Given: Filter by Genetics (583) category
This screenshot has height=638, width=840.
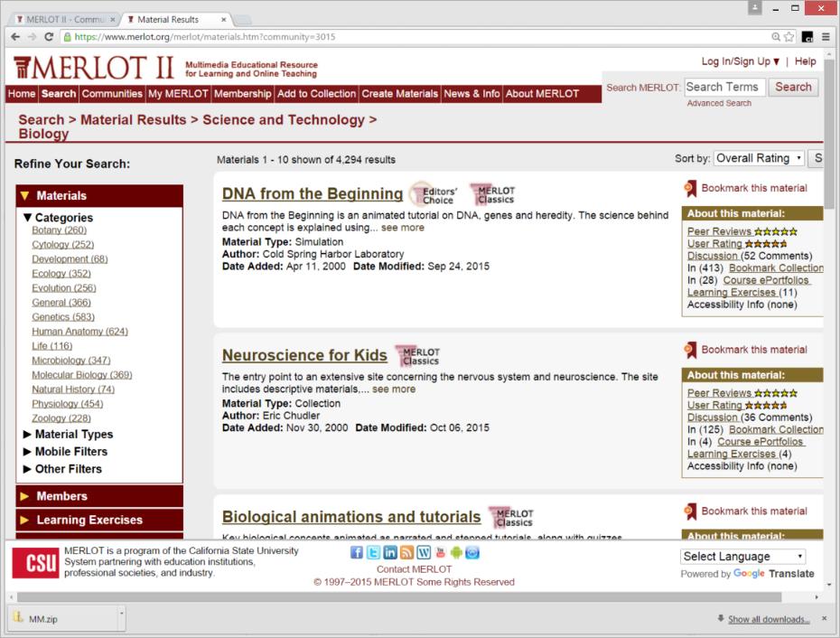Looking at the screenshot, I should click(63, 317).
